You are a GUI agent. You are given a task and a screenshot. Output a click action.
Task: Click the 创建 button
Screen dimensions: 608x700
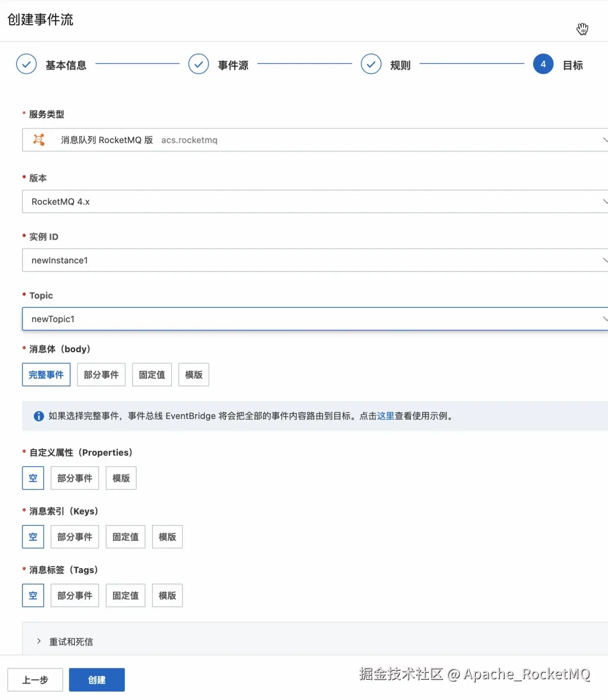pos(97,680)
